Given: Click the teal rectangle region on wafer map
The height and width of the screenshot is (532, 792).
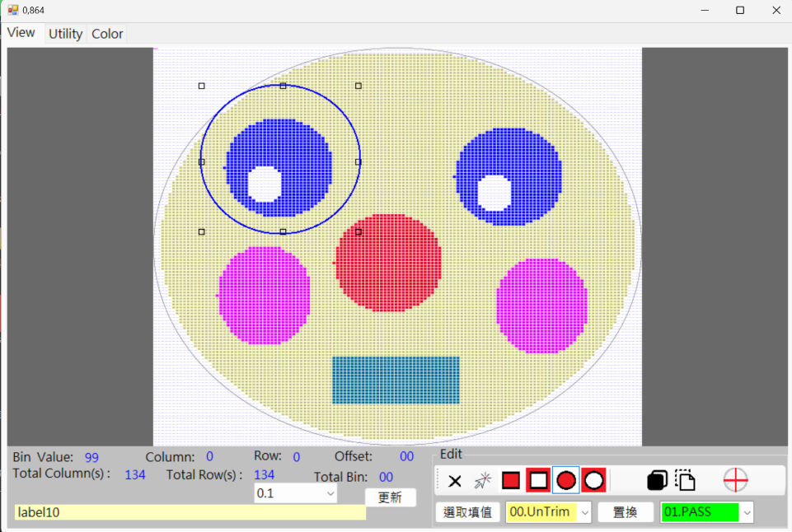Looking at the screenshot, I should pyautogui.click(x=396, y=380).
